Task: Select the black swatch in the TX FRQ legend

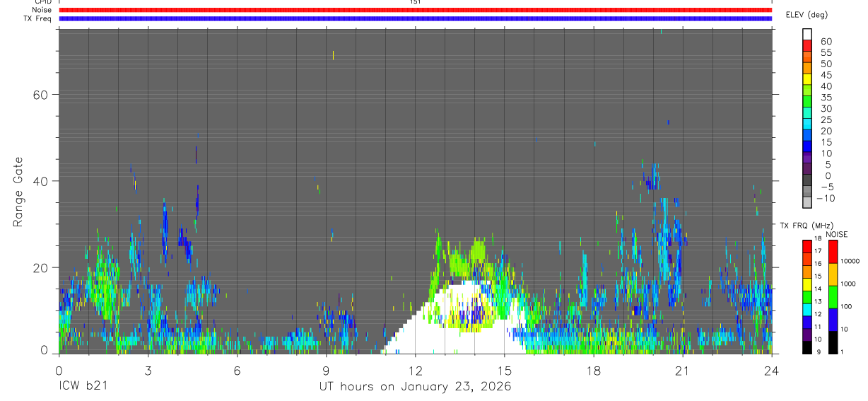Action: [807, 347]
